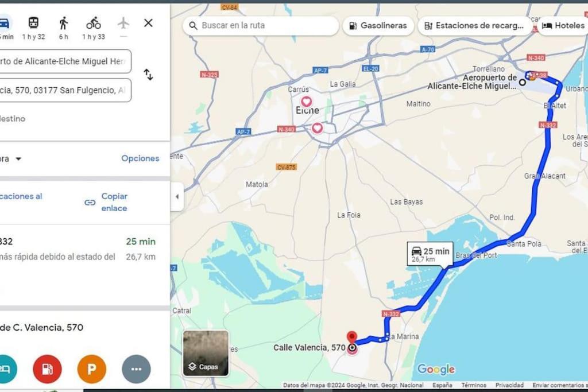
Task: Click the 26,7 km distance in route list
Action: [x=141, y=257]
